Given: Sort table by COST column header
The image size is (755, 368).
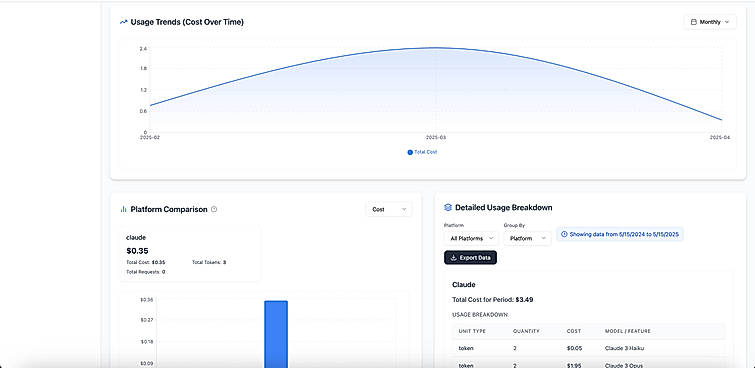Looking at the screenshot, I should click(x=574, y=331).
